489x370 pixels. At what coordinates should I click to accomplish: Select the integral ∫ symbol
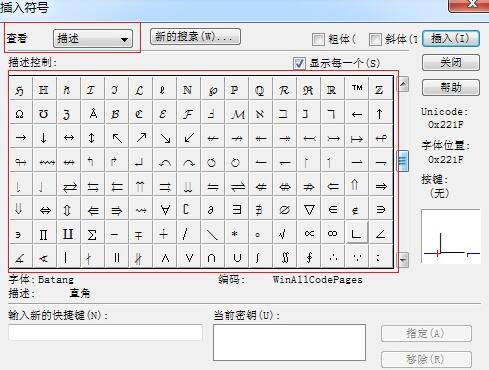(258, 257)
